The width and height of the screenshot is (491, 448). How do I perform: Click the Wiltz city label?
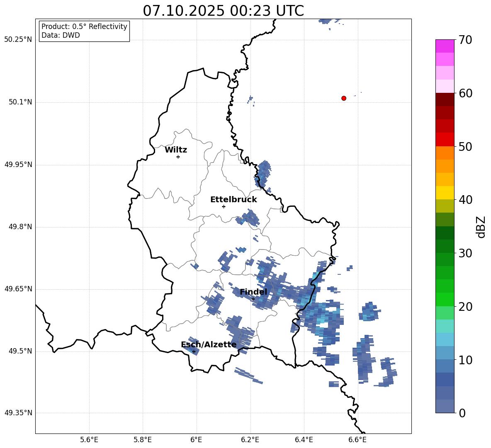[x=176, y=150]
